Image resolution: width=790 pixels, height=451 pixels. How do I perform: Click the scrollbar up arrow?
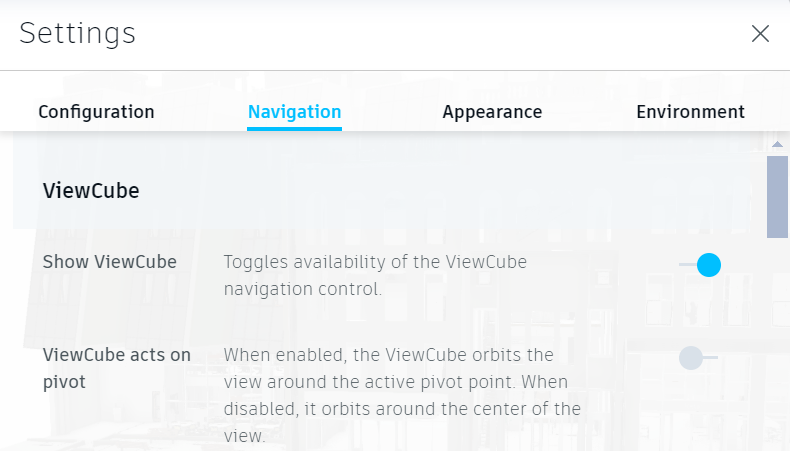coord(777,145)
